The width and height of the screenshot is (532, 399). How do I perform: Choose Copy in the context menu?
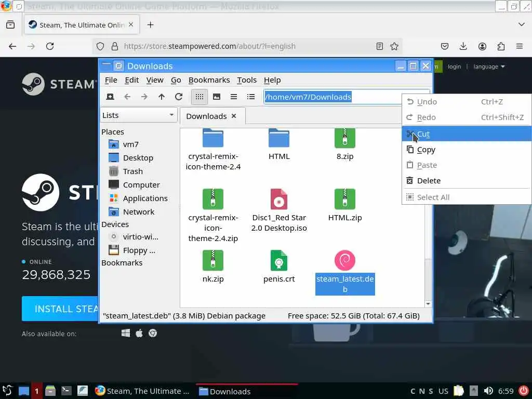point(467,150)
